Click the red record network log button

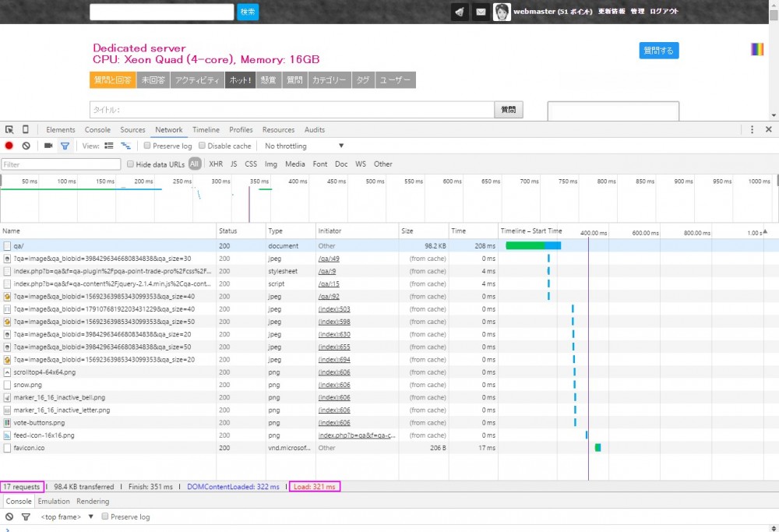point(9,146)
